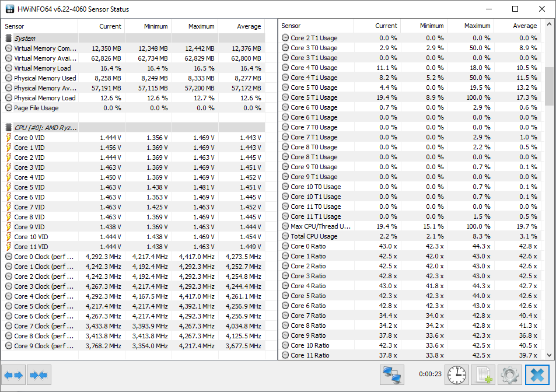Click the left pane Maximum column header

(195, 26)
